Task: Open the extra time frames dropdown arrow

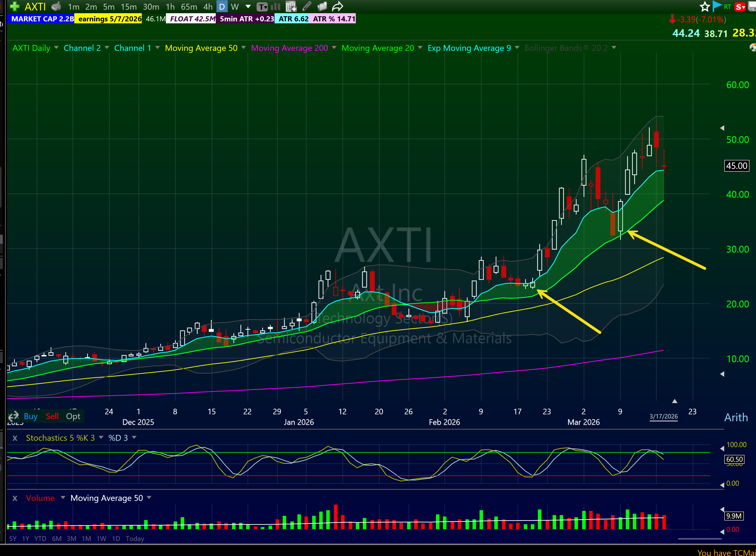Action: tap(248, 6)
